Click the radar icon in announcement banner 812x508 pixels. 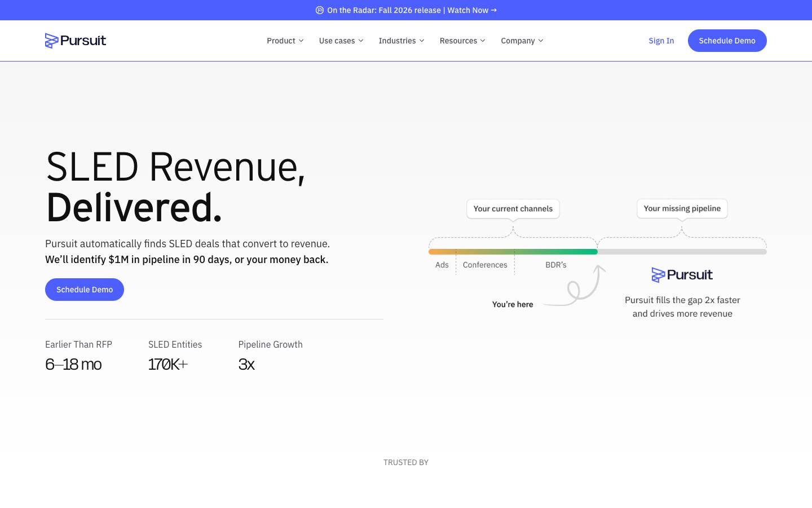pos(320,10)
